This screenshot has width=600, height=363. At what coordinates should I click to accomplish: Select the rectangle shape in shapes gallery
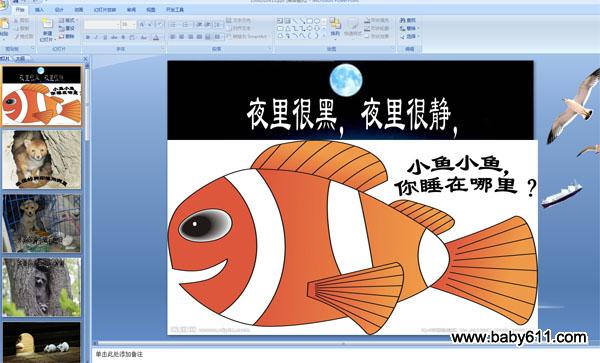pos(310,21)
